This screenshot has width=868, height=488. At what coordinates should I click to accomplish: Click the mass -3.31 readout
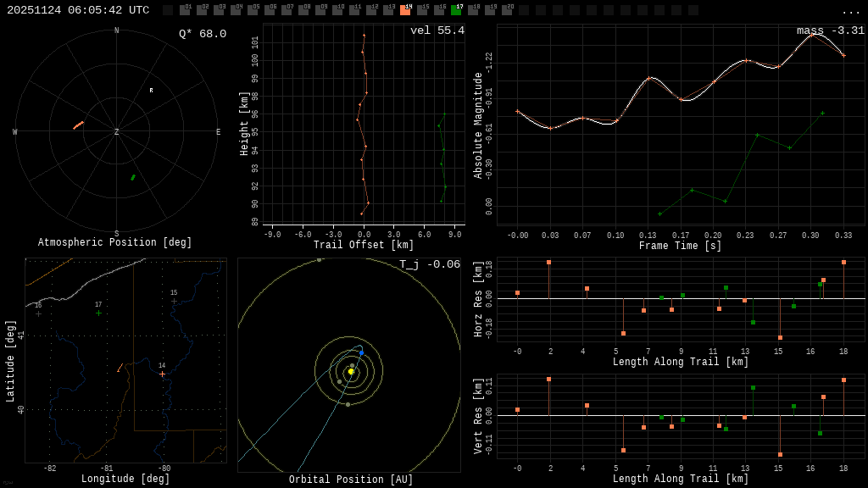click(x=831, y=30)
